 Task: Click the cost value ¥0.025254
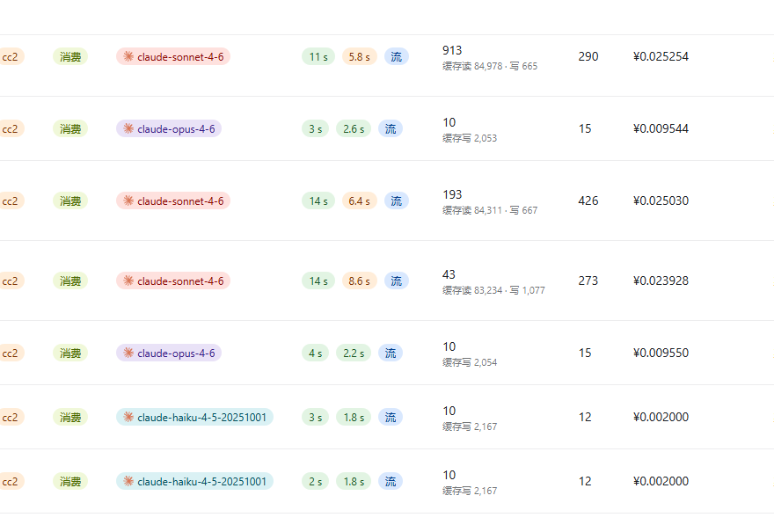[x=661, y=57]
